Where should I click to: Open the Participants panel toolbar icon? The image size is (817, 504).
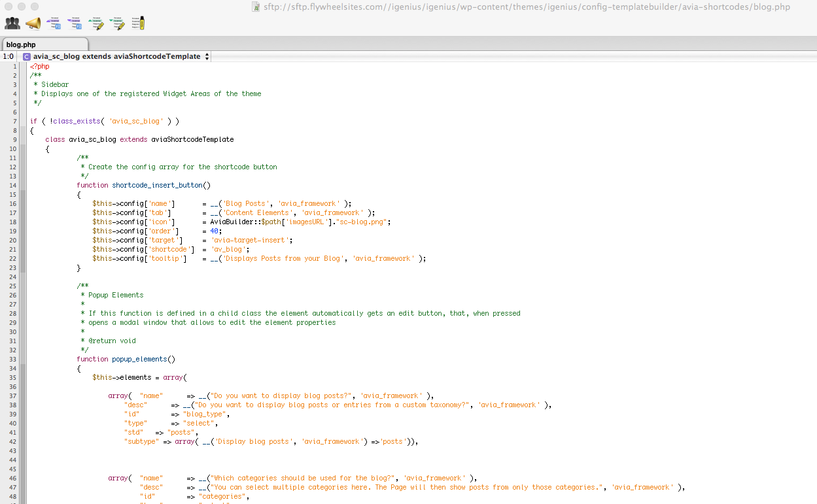point(12,24)
